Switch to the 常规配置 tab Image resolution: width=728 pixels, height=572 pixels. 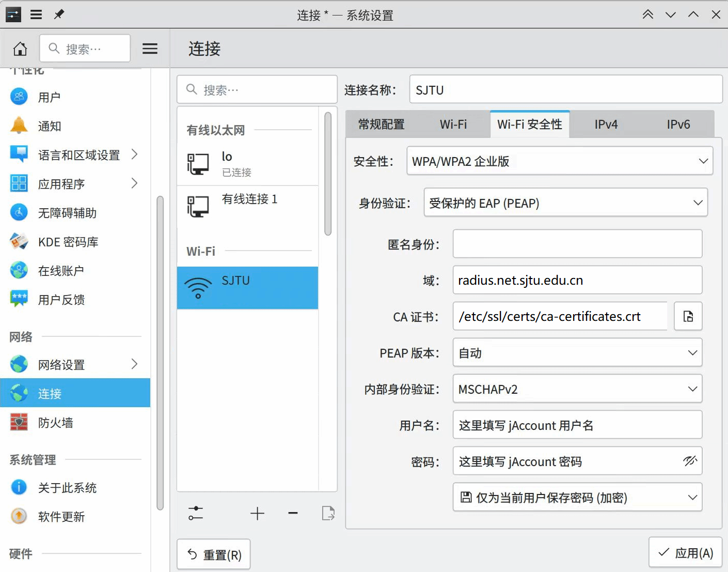[x=382, y=124]
